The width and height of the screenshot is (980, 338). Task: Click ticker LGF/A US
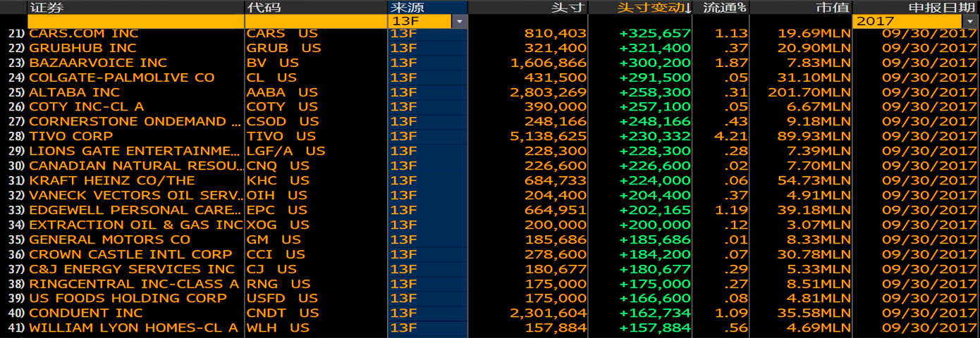(x=286, y=151)
